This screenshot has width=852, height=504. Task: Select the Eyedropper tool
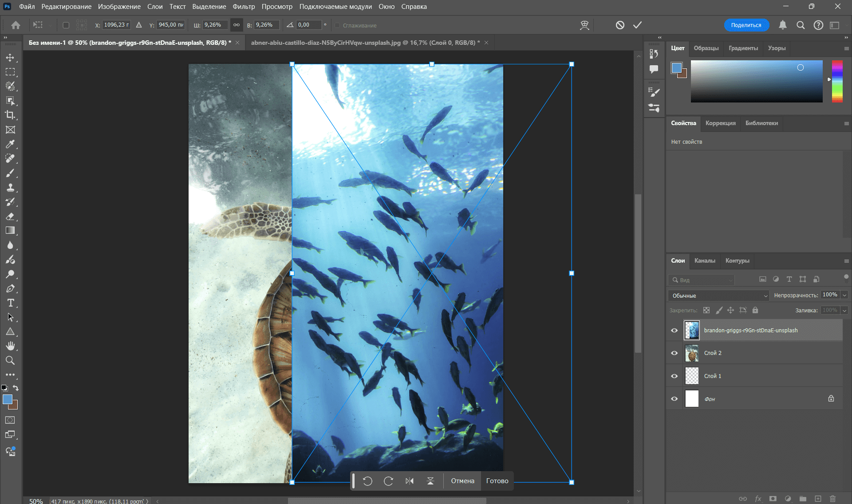tap(10, 144)
